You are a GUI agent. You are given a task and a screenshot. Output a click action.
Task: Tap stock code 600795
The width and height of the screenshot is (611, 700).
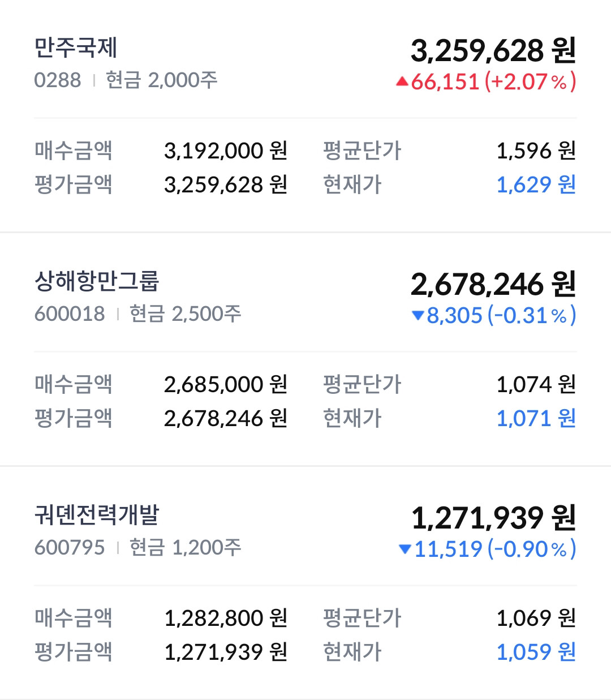70,547
